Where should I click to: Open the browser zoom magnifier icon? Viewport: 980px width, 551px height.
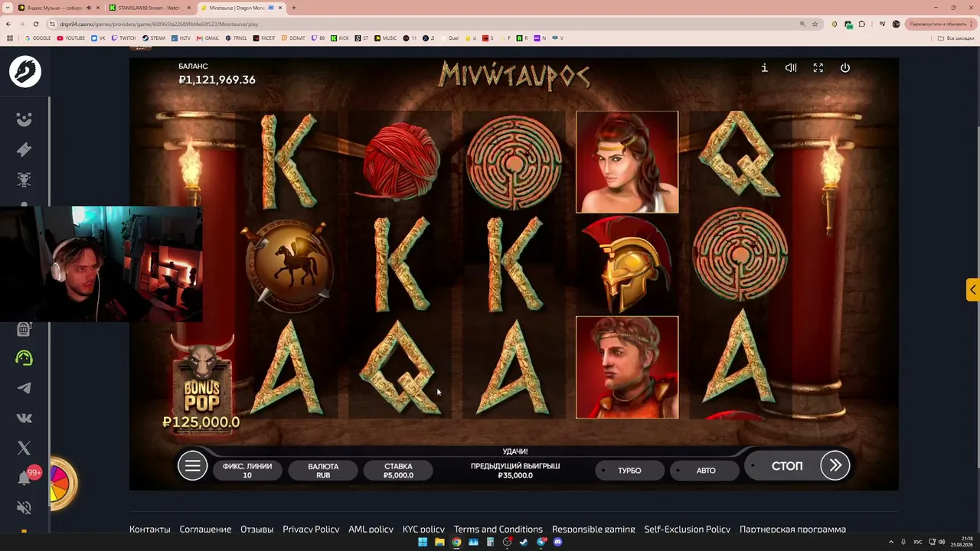[x=802, y=24]
